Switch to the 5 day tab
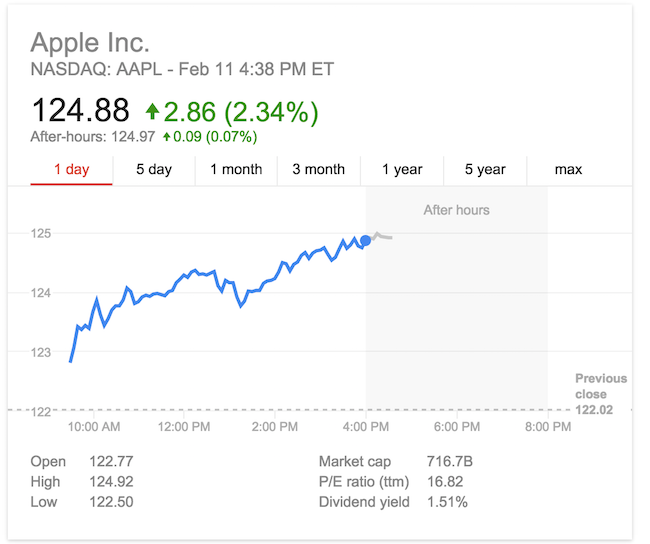The image size is (650, 544). coord(154,169)
